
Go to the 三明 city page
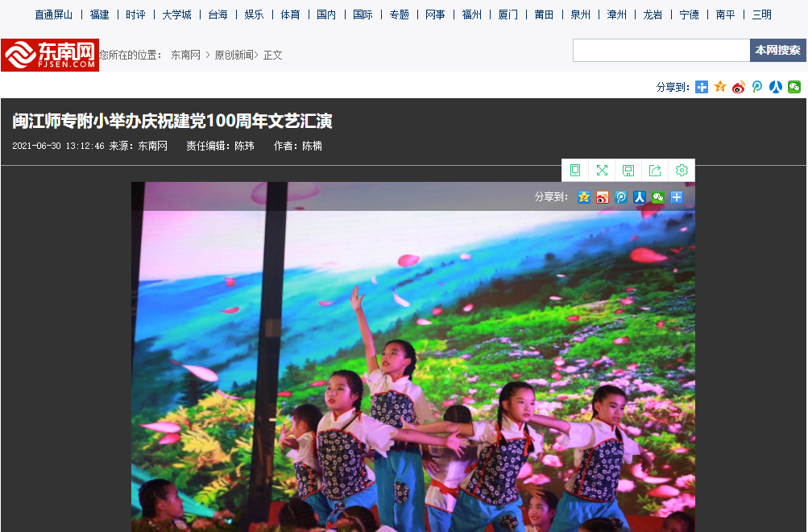pos(761,15)
